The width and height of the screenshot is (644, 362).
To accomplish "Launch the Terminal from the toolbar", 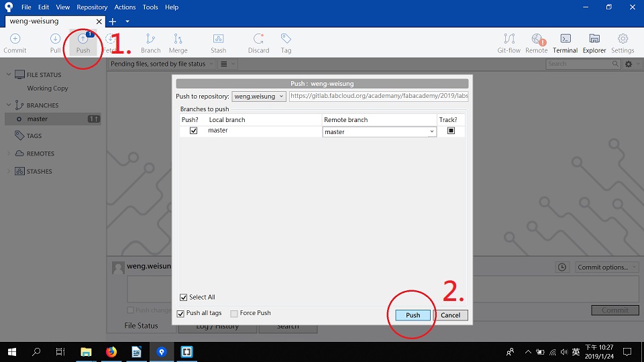I will (565, 43).
